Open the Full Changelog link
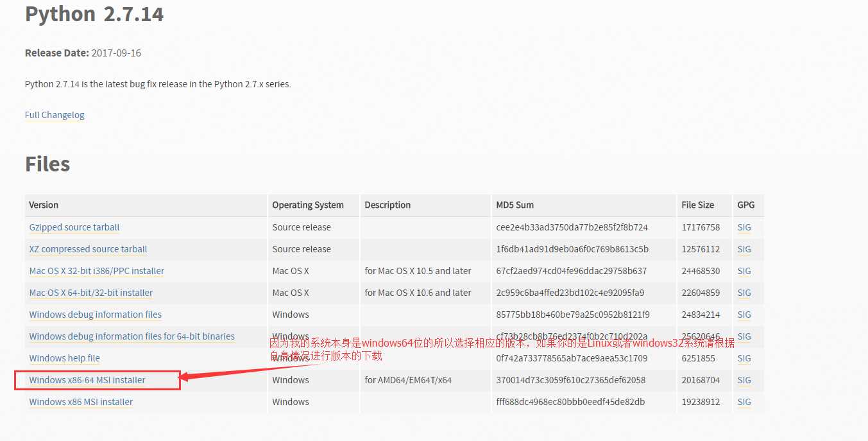 tap(55, 115)
